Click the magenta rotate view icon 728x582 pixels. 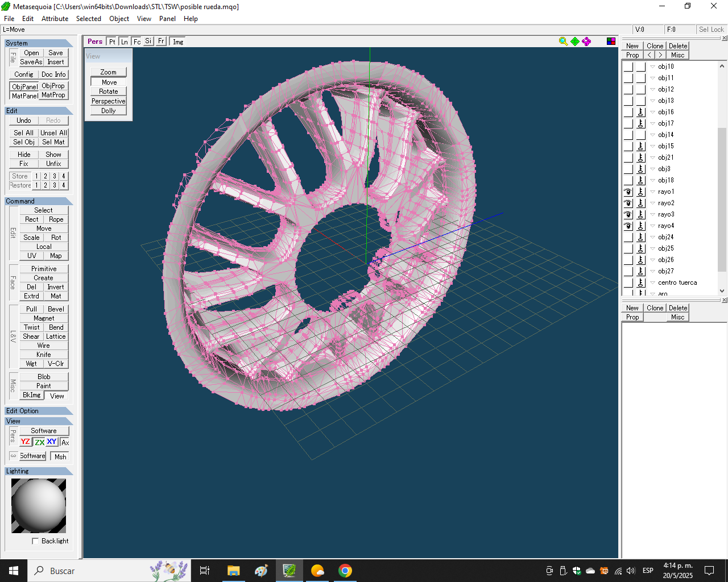point(586,41)
